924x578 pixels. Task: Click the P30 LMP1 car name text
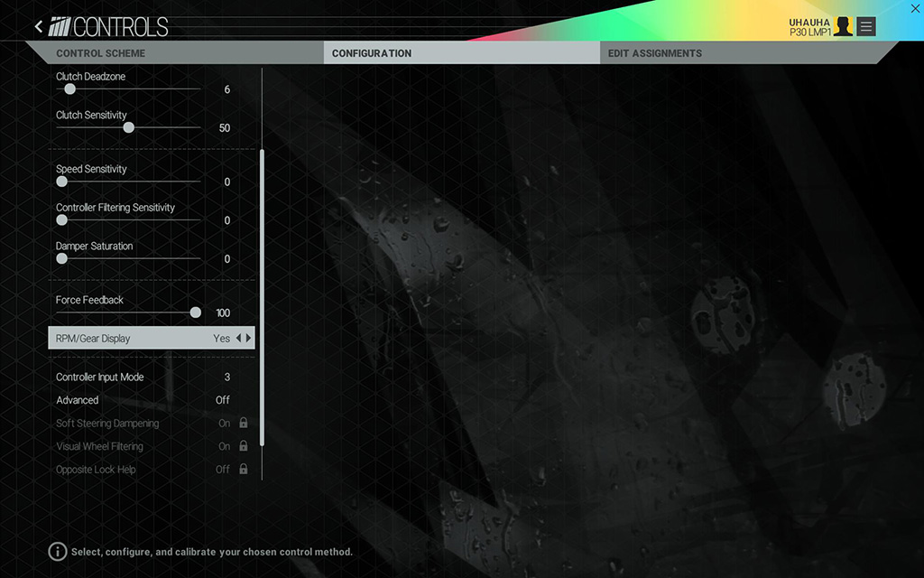coord(809,33)
